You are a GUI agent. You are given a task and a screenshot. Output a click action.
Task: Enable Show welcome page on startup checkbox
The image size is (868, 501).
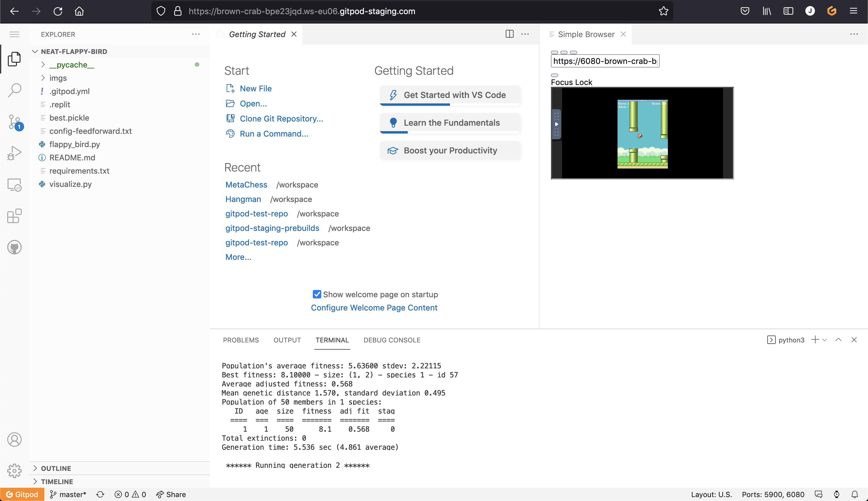[316, 294]
